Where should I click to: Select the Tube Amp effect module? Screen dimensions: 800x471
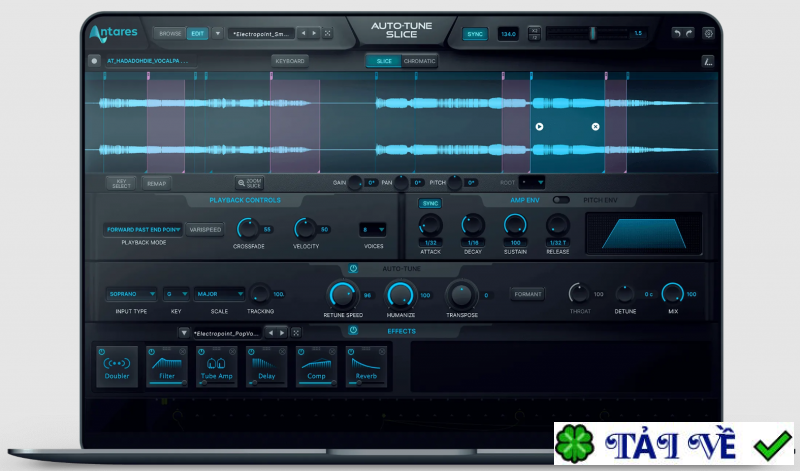pos(216,367)
